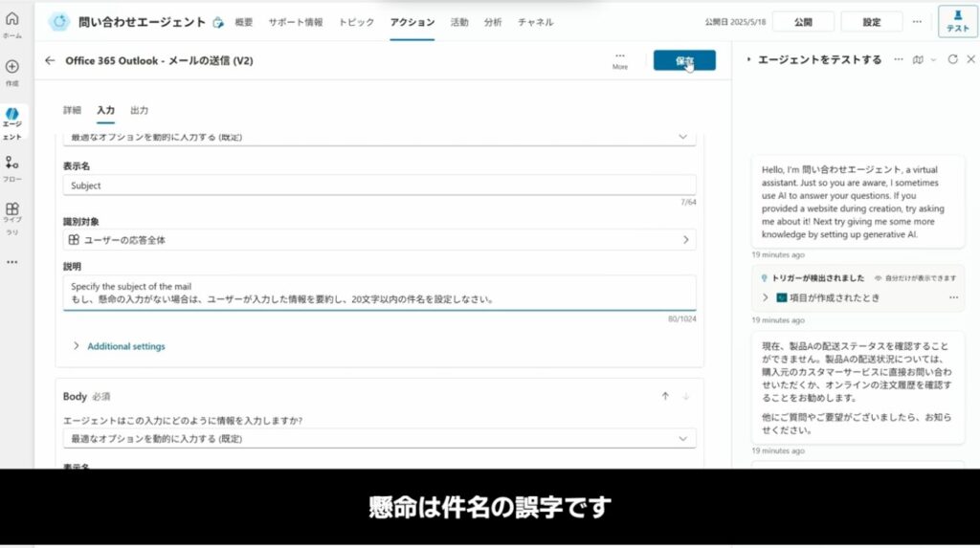Viewport: 980px width, 548px height.
Task: Close the agent test panel with X
Action: coord(970,59)
